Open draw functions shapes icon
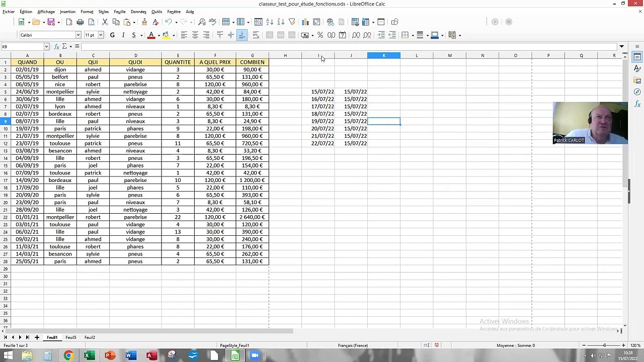The height and width of the screenshot is (362, 644). (394, 22)
